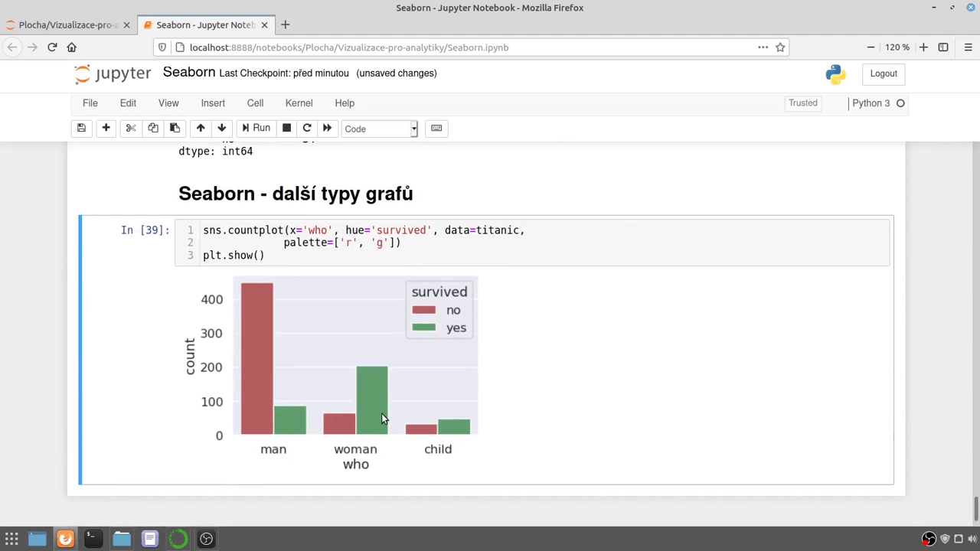Open the View menu
The width and height of the screenshot is (980, 551).
[168, 103]
